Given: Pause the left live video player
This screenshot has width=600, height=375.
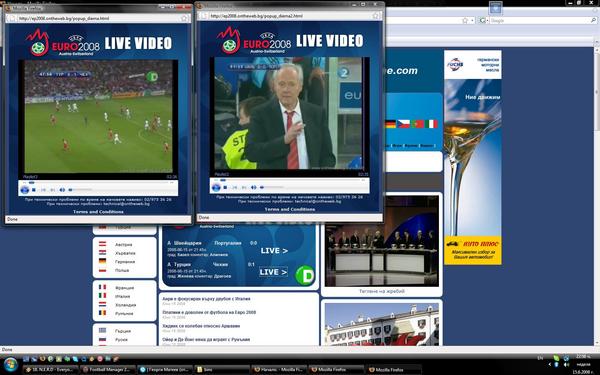Looking at the screenshot, I should 24,190.
